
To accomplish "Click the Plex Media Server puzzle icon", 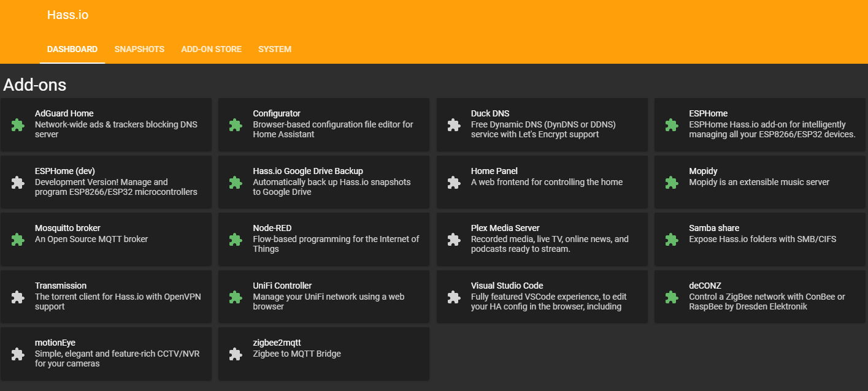I will click(454, 240).
